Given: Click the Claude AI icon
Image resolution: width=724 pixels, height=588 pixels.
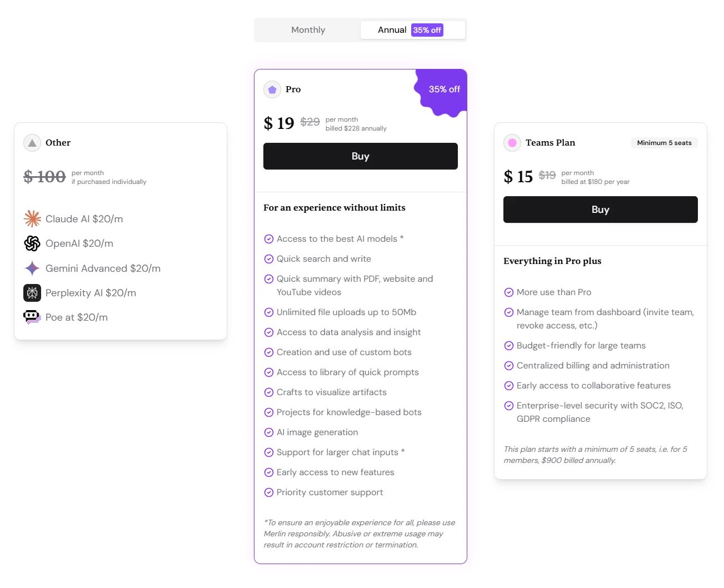Looking at the screenshot, I should pos(32,218).
